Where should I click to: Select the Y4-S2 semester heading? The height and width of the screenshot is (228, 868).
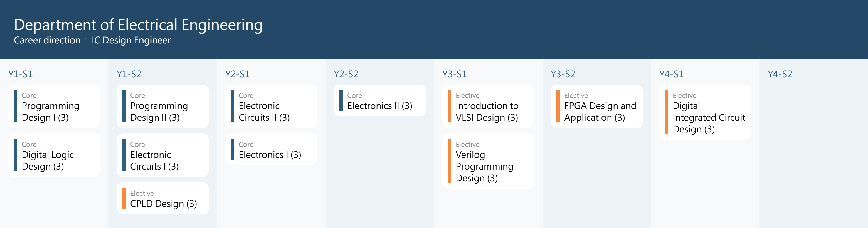pos(780,74)
